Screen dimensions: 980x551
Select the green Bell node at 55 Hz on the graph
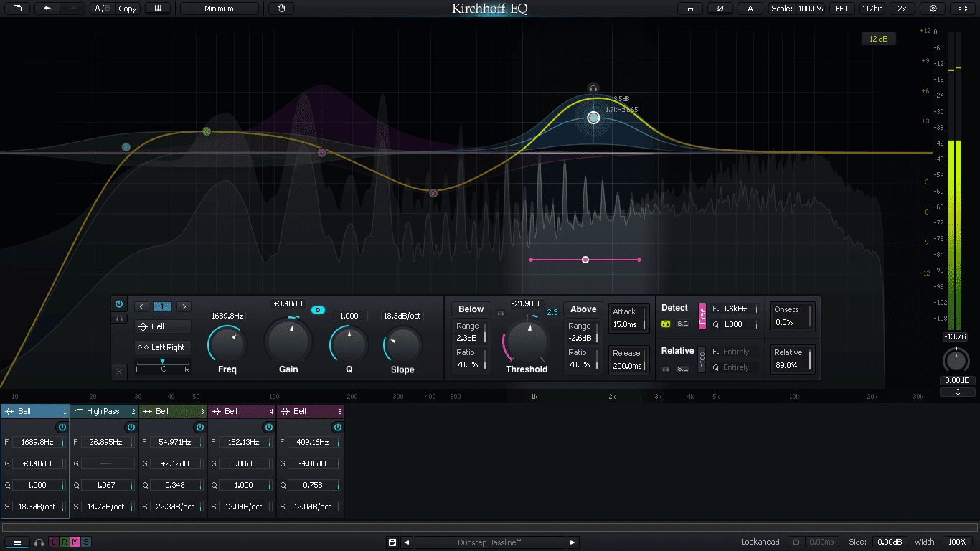point(207,131)
